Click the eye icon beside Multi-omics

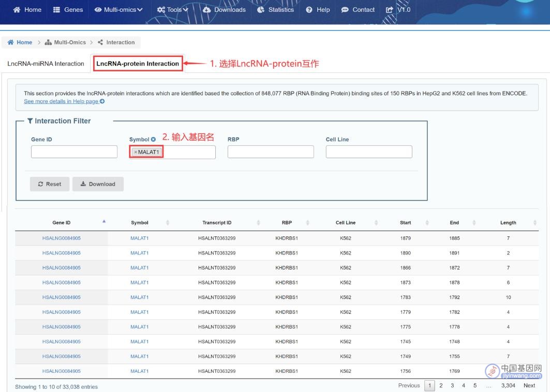[x=98, y=10]
